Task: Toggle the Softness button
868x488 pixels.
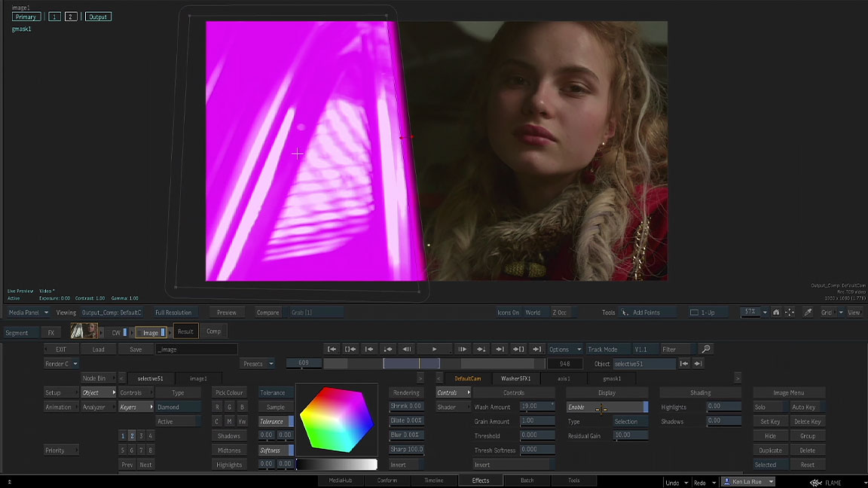Action: (276, 450)
